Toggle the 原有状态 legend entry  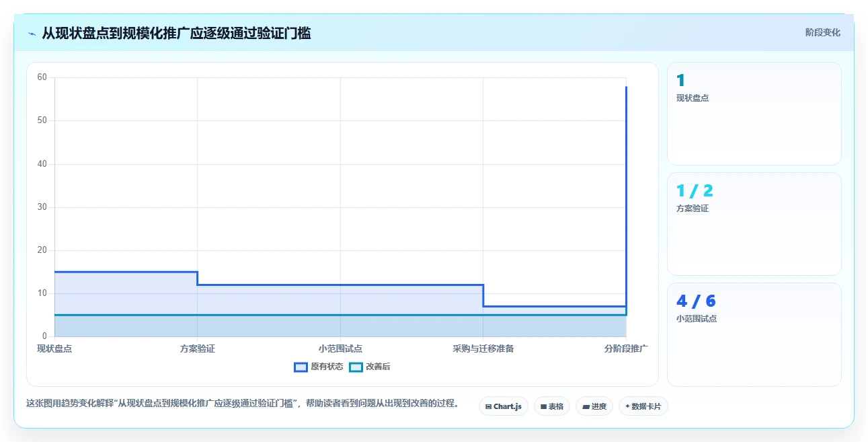click(319, 367)
